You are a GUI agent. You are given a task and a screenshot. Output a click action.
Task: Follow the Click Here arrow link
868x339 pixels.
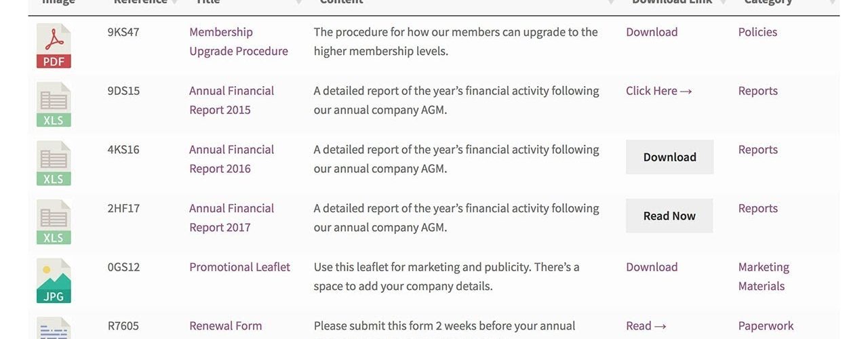coord(659,91)
